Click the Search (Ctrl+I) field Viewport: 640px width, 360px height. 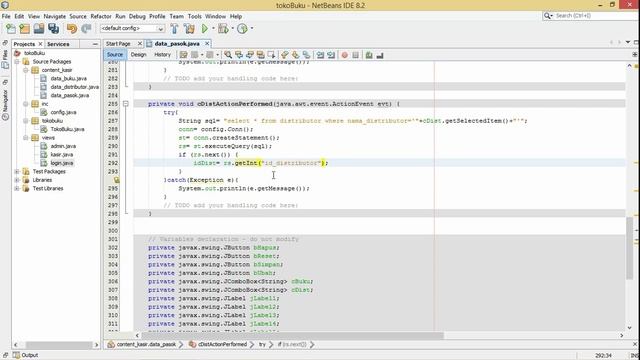(591, 16)
